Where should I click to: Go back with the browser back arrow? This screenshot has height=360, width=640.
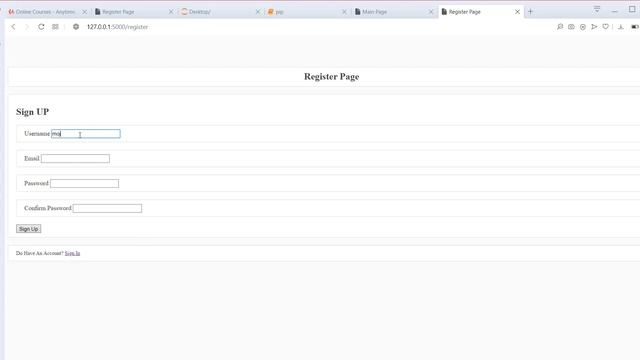point(13,27)
